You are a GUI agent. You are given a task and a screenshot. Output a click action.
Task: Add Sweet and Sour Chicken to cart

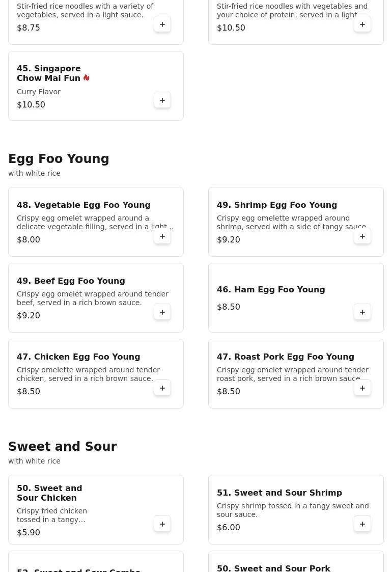click(162, 524)
